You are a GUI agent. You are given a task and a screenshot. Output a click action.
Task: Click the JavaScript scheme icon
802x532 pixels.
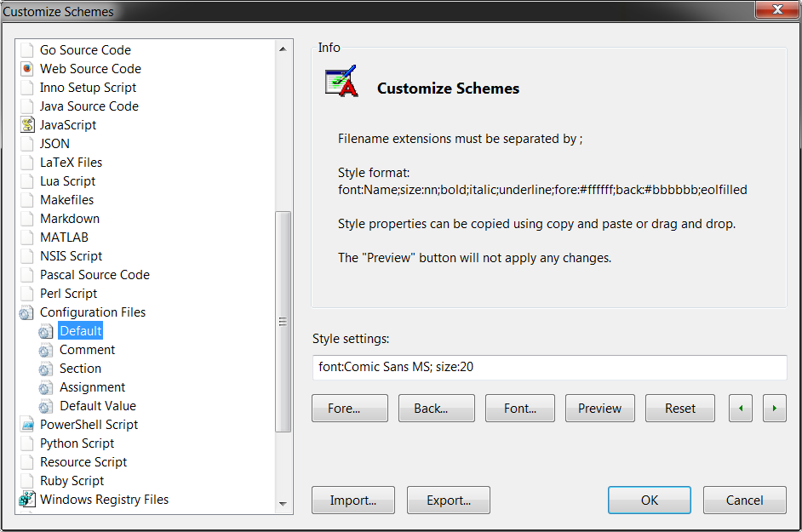[26, 124]
